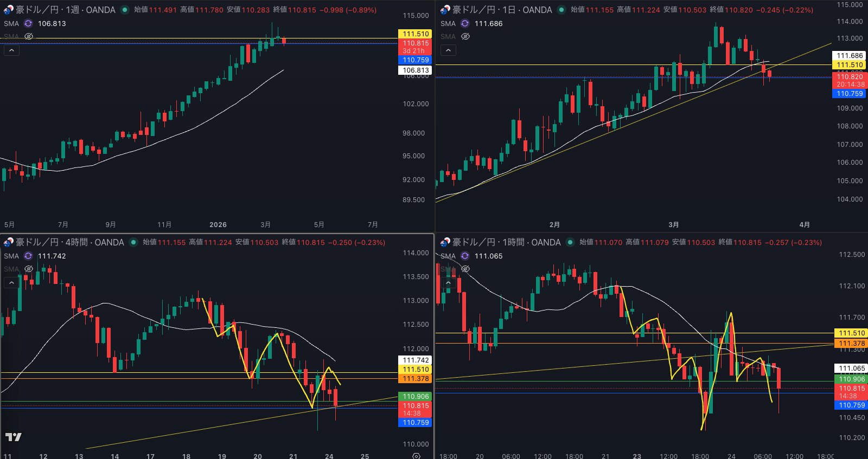Screen dimensions: 868x459
Task: Click the green 110.906 price label on the 4-hour chart
Action: [416, 397]
